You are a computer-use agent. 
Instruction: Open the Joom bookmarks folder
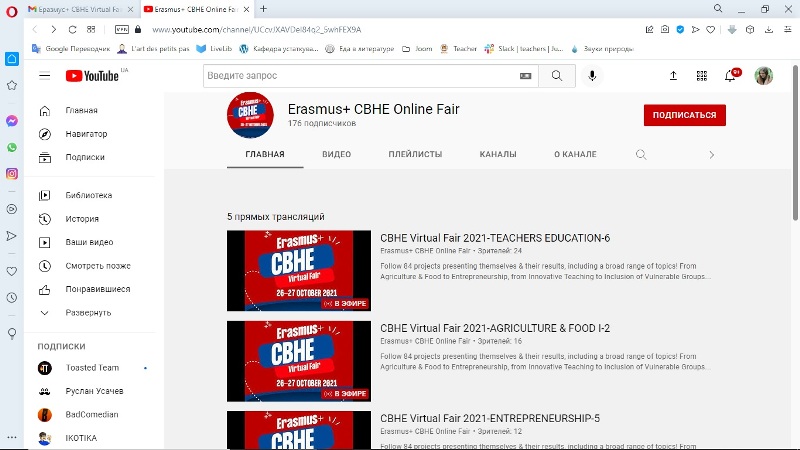417,48
